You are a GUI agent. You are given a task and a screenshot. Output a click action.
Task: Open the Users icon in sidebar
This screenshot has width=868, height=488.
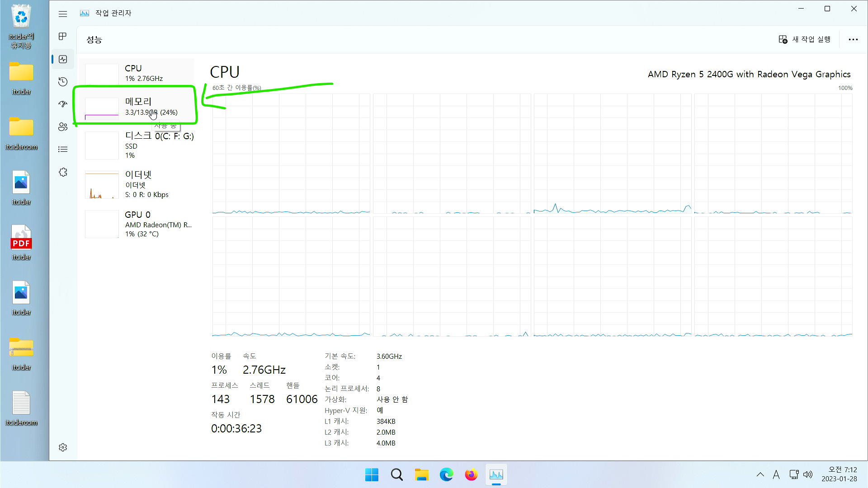coord(63,127)
